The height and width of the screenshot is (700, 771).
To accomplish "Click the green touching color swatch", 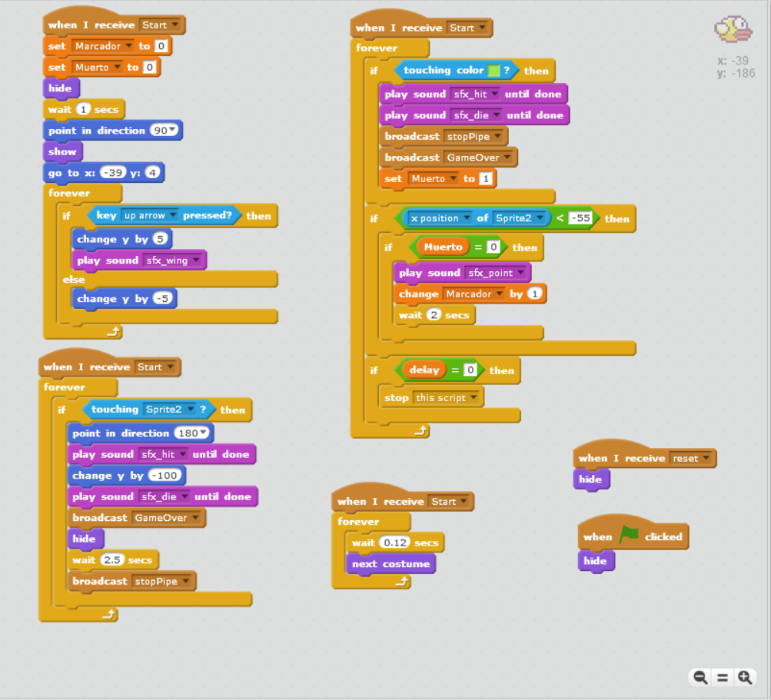I will [x=494, y=71].
